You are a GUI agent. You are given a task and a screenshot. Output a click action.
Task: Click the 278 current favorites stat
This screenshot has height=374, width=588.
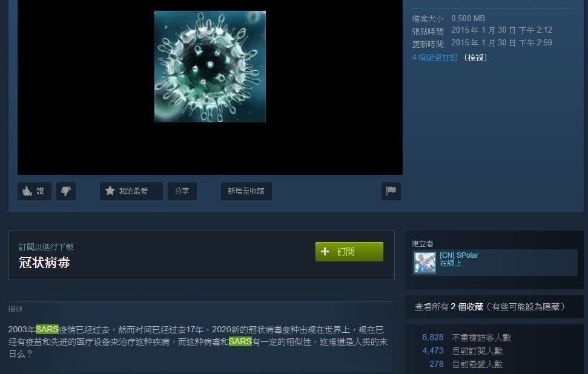click(437, 364)
